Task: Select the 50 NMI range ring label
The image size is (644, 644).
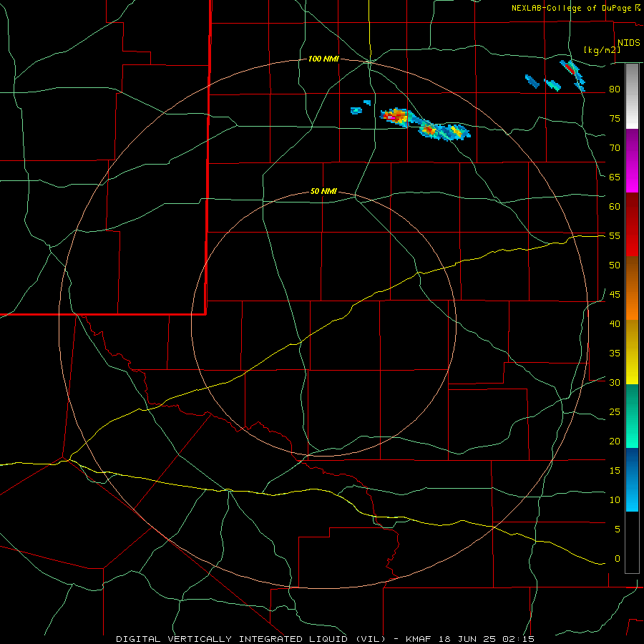Action: (x=323, y=191)
